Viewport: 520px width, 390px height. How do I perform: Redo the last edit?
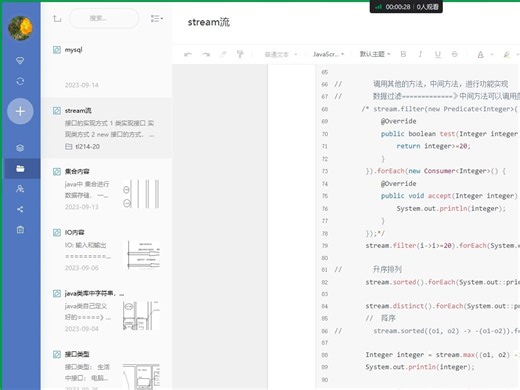[206, 54]
